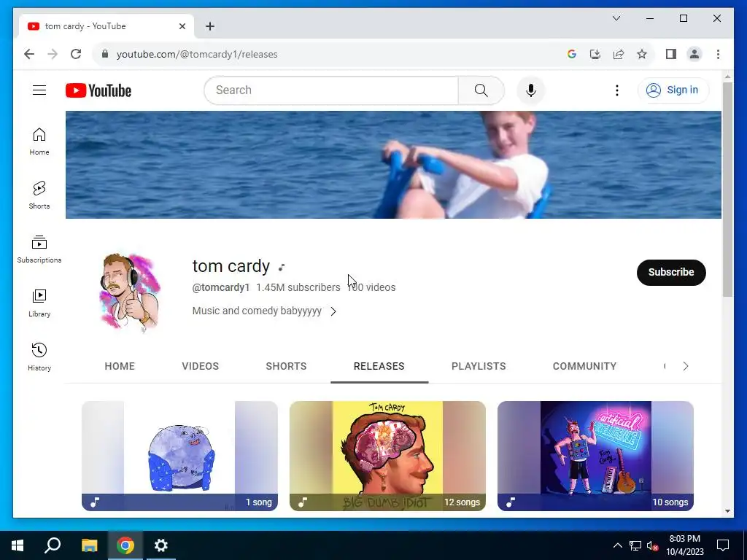This screenshot has height=560, width=747.
Task: Click the page vertical scrollbar thumb
Action: coord(727,190)
